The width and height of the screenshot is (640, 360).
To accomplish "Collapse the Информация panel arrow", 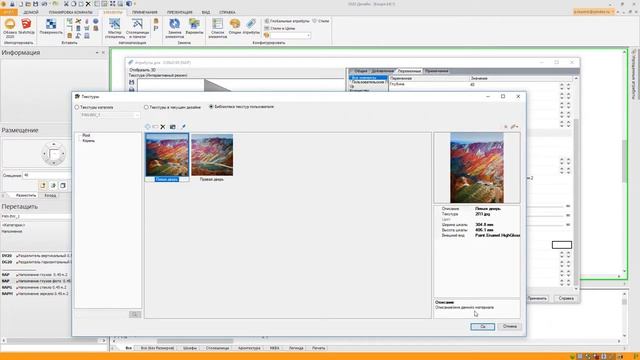I will pyautogui.click(x=97, y=53).
